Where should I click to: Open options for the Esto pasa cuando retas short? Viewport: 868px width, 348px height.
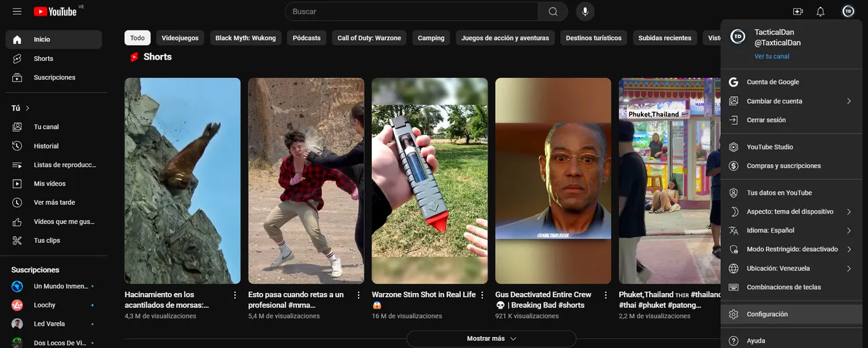359,295
